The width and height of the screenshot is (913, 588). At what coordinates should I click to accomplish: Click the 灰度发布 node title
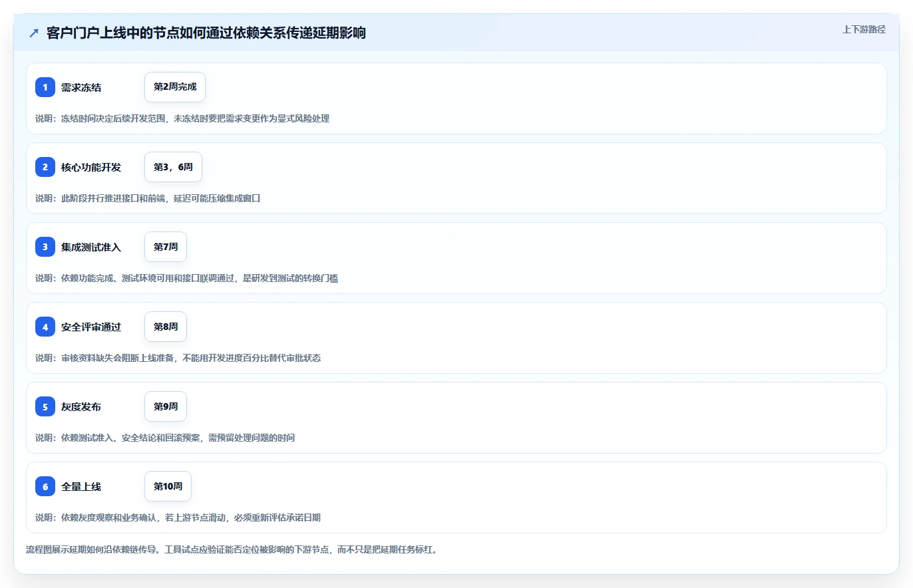point(81,406)
